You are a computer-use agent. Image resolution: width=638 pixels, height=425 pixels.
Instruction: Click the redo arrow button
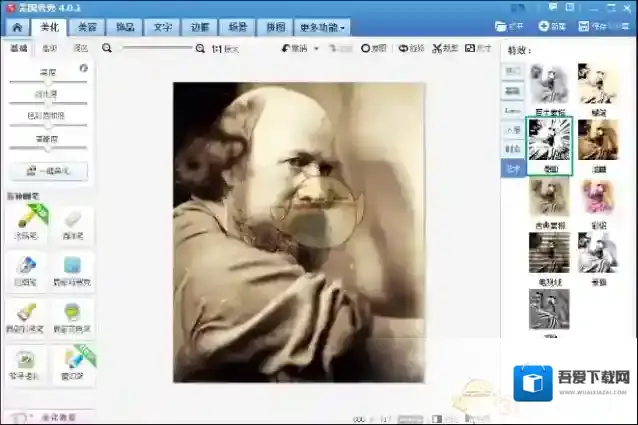pyautogui.click(x=340, y=48)
